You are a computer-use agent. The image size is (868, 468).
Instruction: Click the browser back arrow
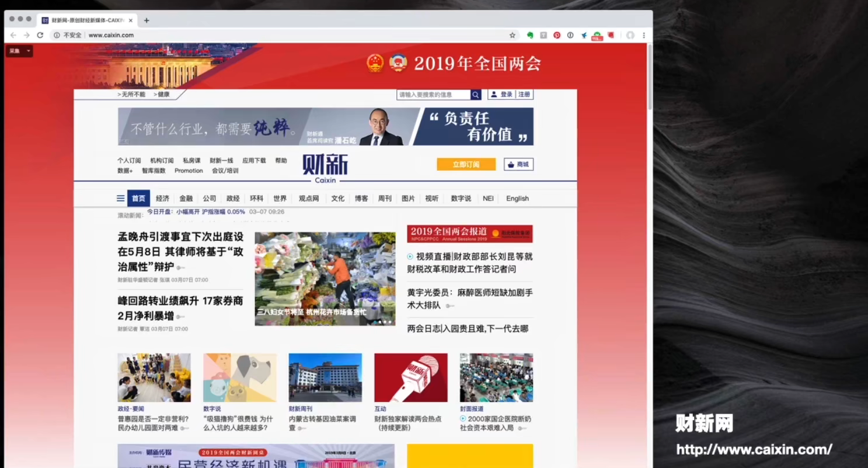pyautogui.click(x=13, y=35)
